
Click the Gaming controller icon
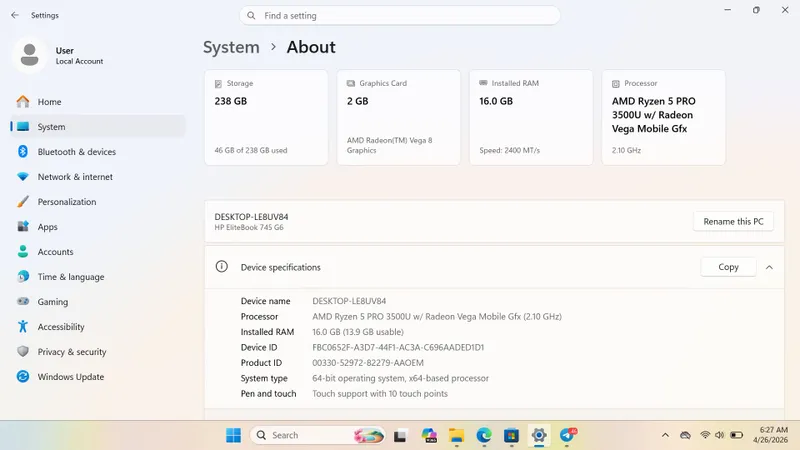pyautogui.click(x=23, y=302)
